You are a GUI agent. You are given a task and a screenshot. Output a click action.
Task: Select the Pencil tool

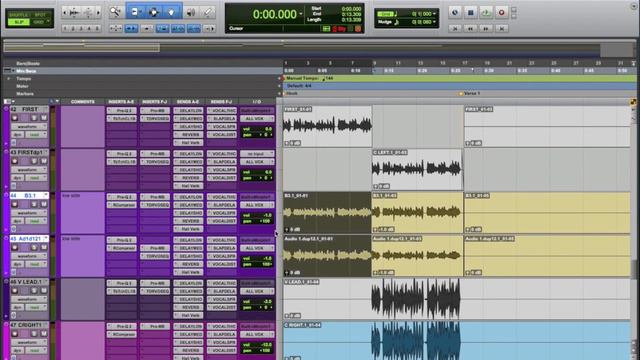(x=208, y=12)
